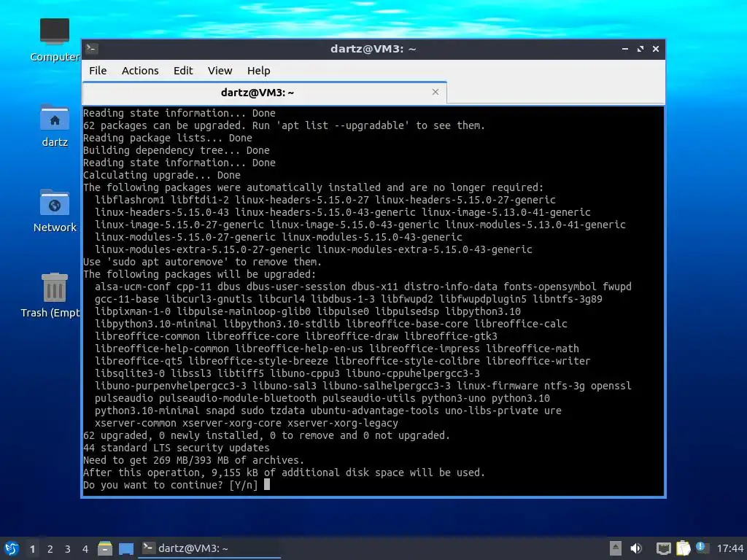
Task: Close the terminal window
Action: pos(656,49)
